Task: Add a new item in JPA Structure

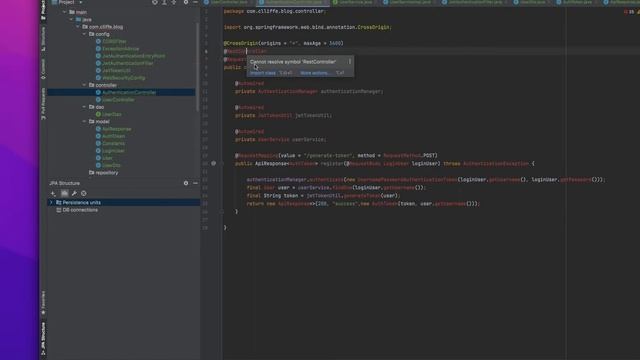Action: pyautogui.click(x=53, y=193)
